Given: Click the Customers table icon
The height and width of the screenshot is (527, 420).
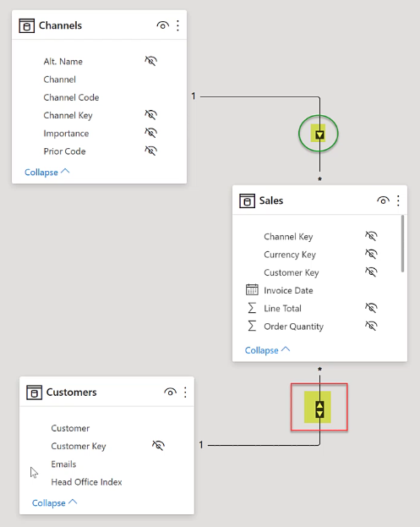Looking at the screenshot, I should [x=34, y=393].
